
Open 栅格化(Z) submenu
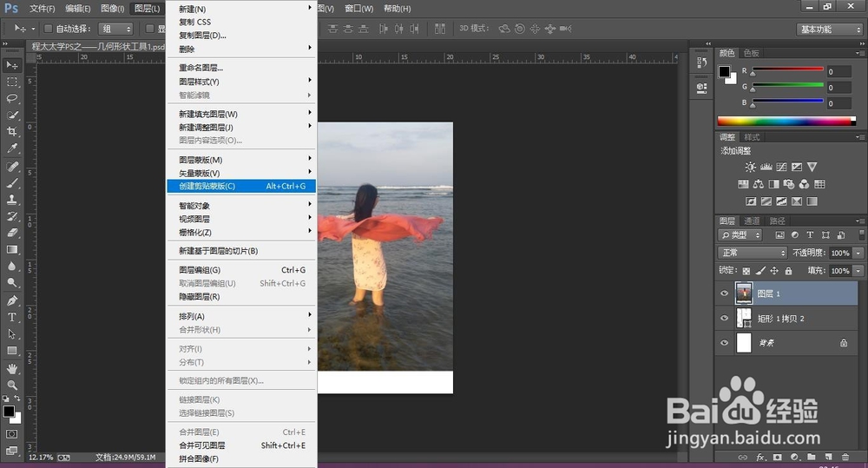[x=241, y=232]
